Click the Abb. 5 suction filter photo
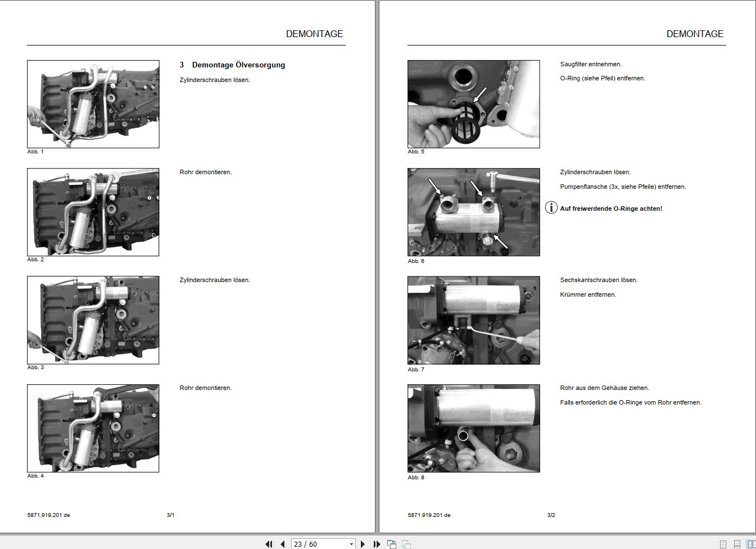The height and width of the screenshot is (549, 756). click(474, 104)
